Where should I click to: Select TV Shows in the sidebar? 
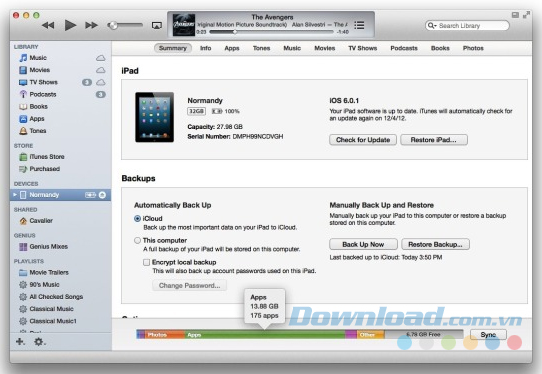coord(38,82)
